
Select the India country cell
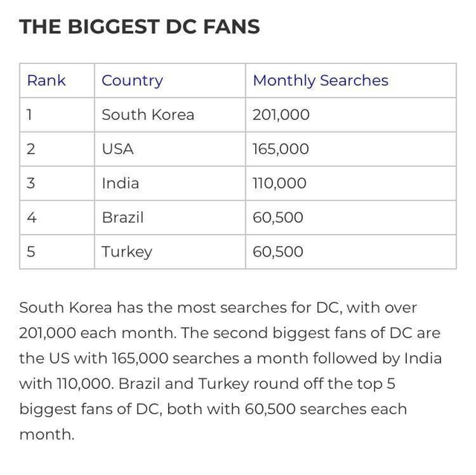point(120,183)
